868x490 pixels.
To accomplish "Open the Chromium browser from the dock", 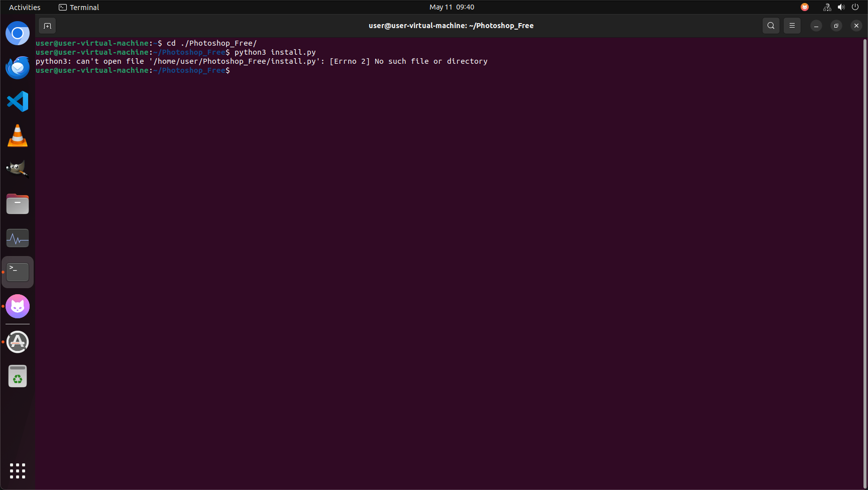I will (x=18, y=34).
